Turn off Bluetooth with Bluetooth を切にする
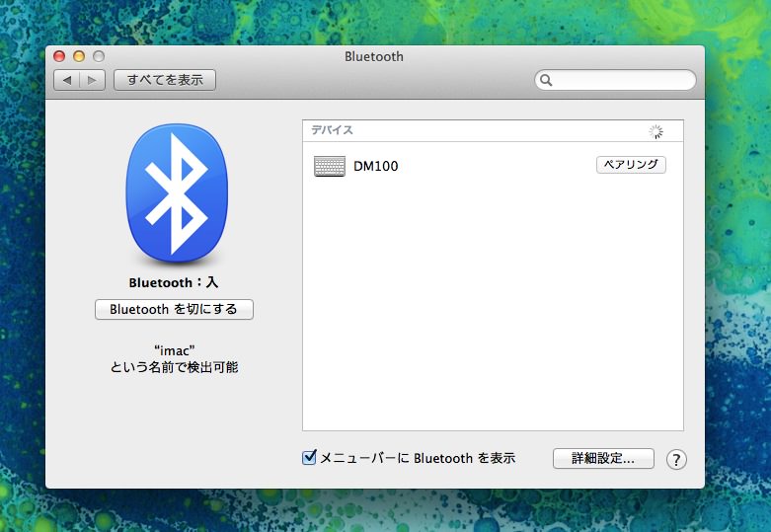The width and height of the screenshot is (771, 532). click(x=174, y=309)
